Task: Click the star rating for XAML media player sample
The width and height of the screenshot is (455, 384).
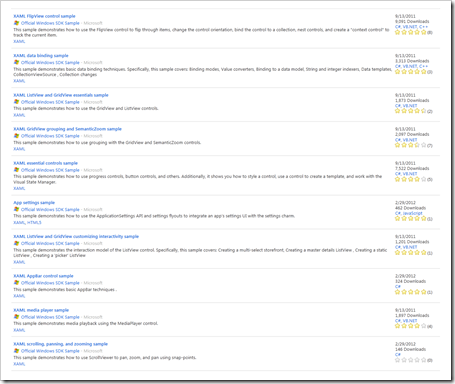Action: (410, 326)
